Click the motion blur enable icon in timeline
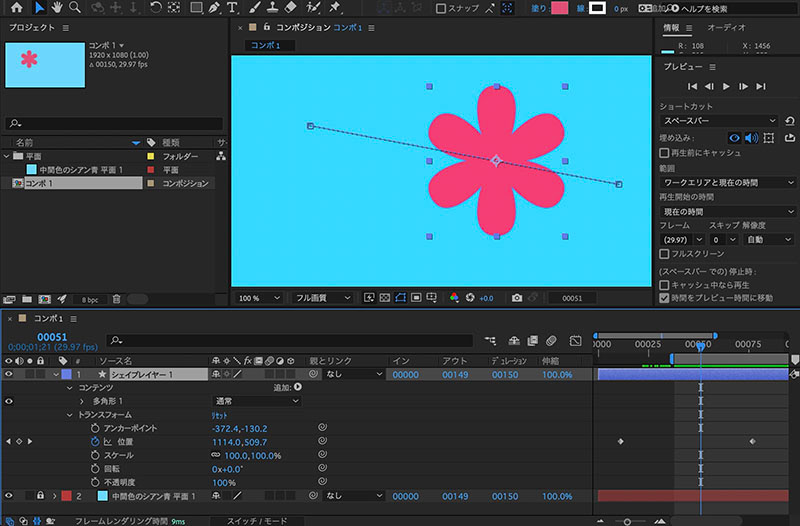The height and width of the screenshot is (526, 800). tap(551, 341)
